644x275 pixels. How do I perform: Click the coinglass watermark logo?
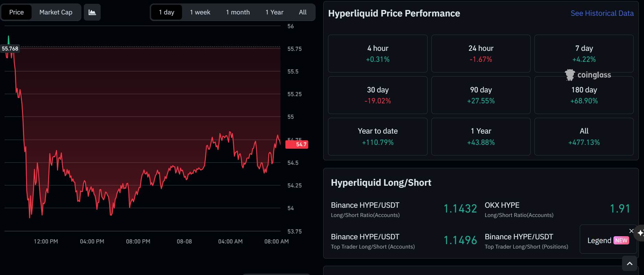click(588, 75)
